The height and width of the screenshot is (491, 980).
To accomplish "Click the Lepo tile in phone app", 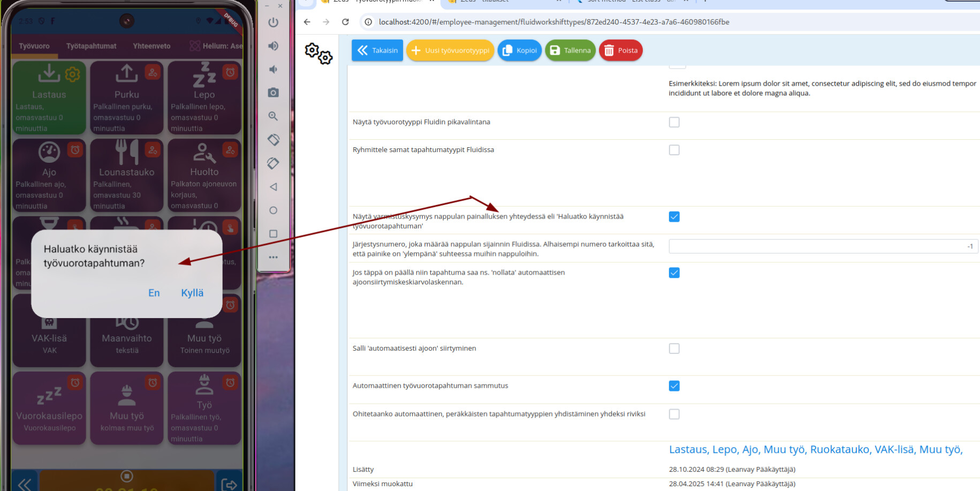I will 204,97.
